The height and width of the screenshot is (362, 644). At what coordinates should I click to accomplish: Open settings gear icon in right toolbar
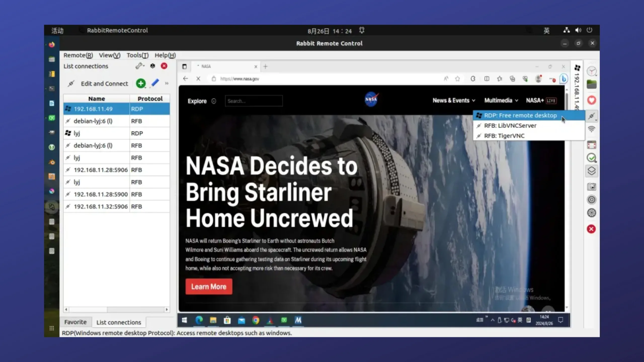[x=592, y=213]
